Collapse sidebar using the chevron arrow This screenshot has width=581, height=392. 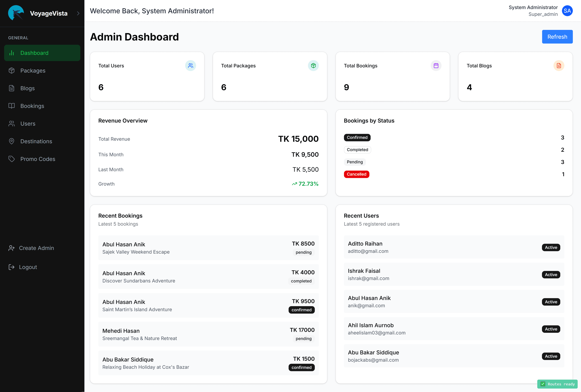78,13
